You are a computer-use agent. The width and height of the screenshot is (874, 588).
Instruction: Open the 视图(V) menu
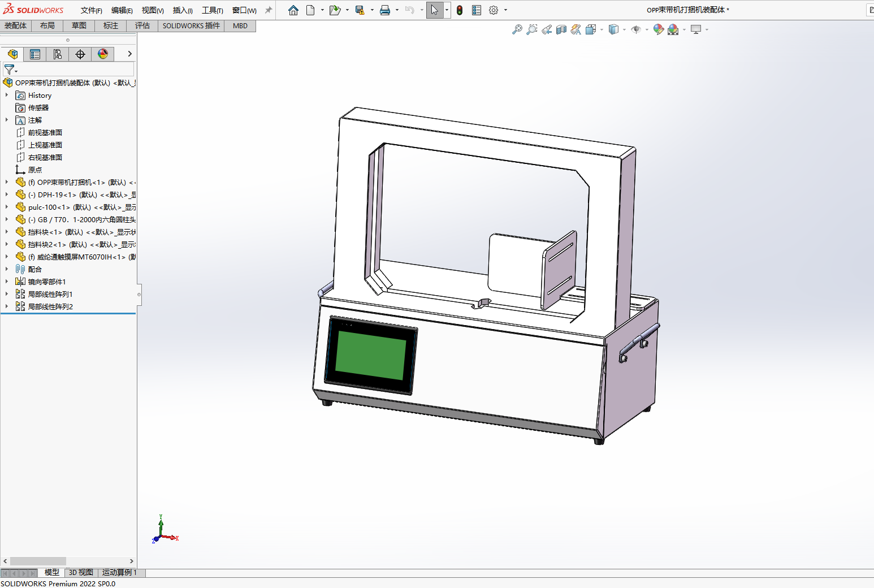[153, 10]
